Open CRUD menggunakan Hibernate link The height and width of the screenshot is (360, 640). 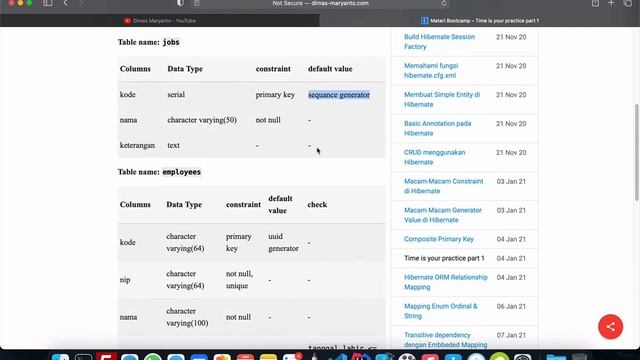pos(434,157)
